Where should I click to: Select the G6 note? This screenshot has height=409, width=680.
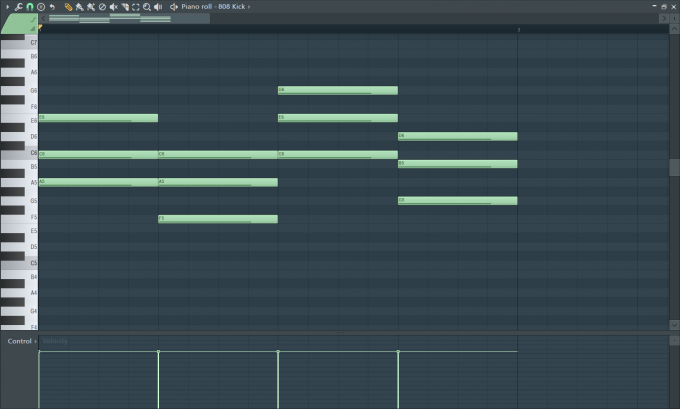338,90
